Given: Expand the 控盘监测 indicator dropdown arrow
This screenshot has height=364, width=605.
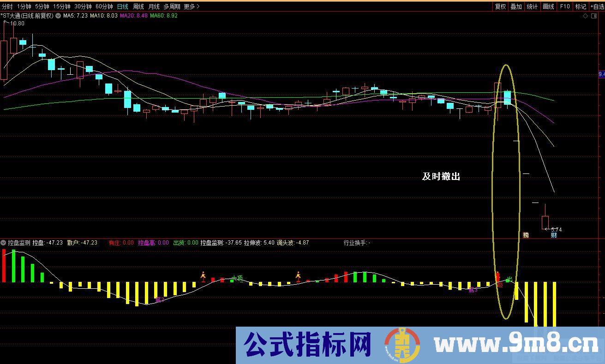Looking at the screenshot, I should (x=4, y=242).
